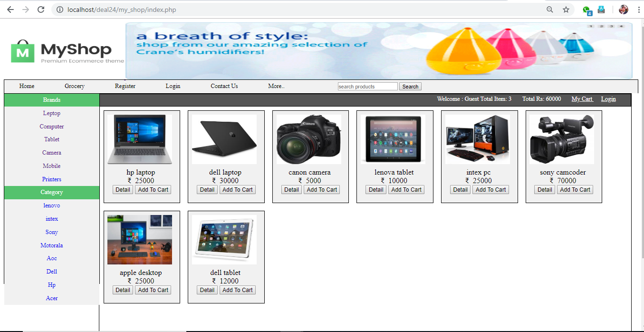Click the dell laptop product image

224,139
